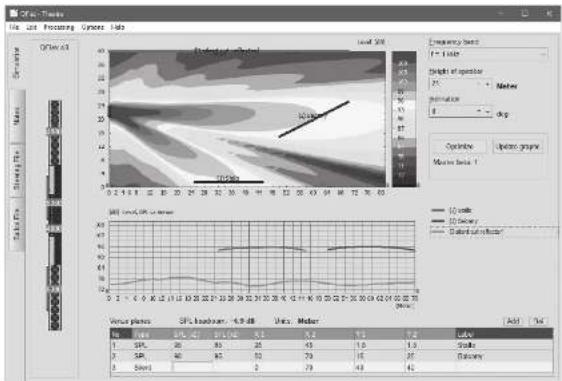
Task: Click the Type cell in row 2
Action: click(x=152, y=356)
